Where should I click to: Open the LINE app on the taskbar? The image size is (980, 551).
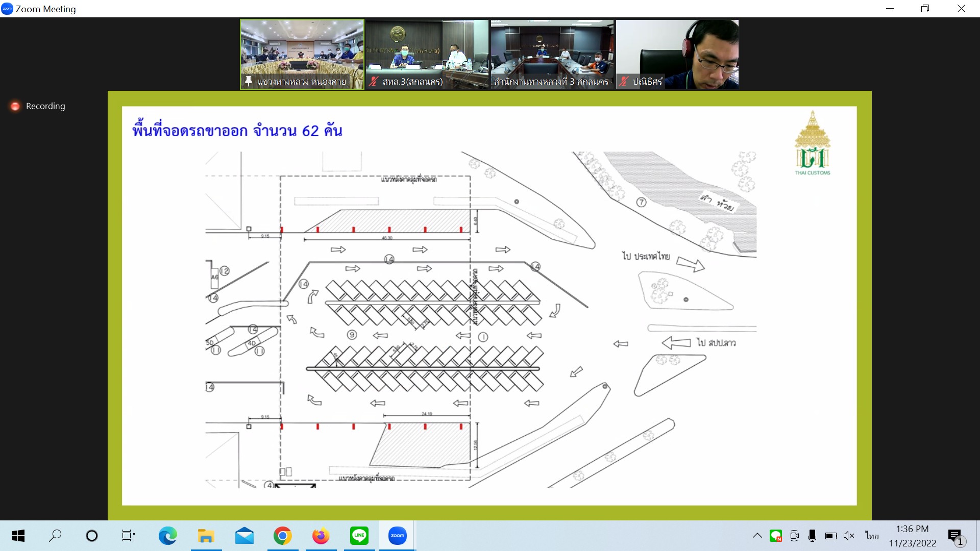point(359,536)
